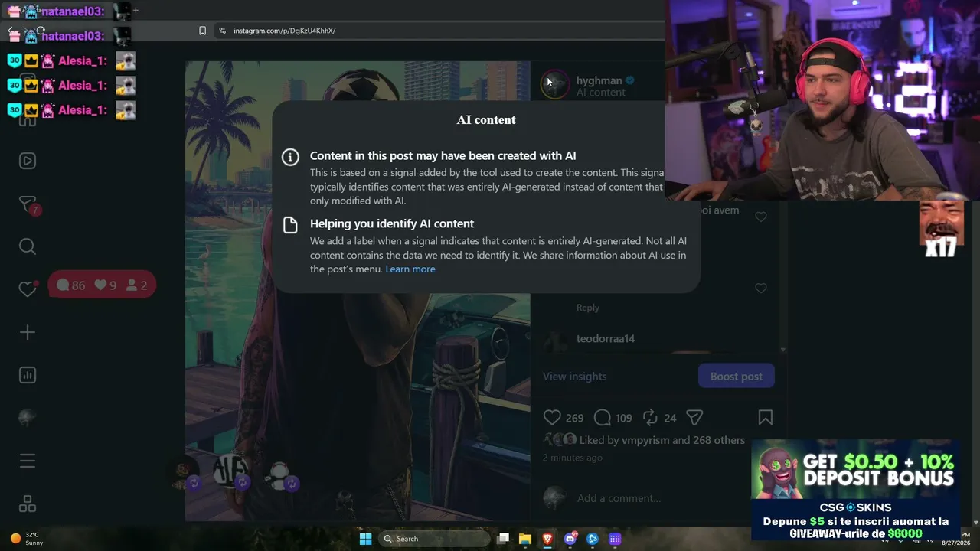Click the instagram.com address bar URL
This screenshot has height=551, width=980.
tap(285, 31)
